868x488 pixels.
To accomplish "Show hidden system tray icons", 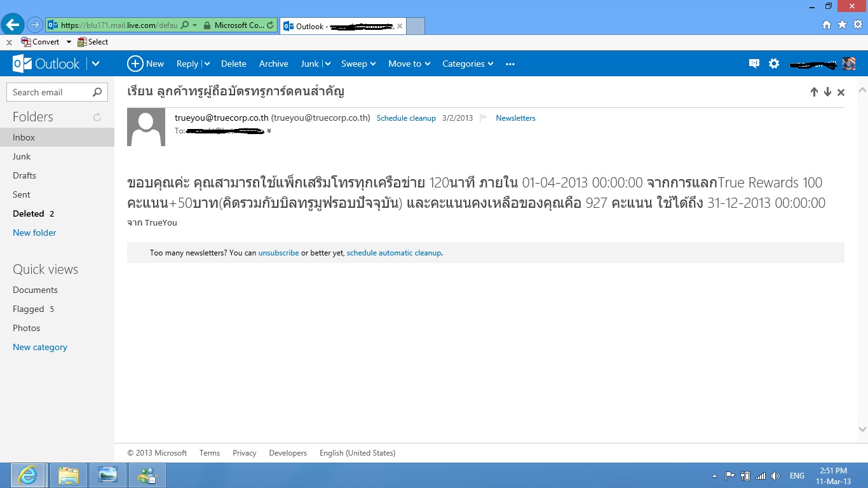I will (715, 475).
